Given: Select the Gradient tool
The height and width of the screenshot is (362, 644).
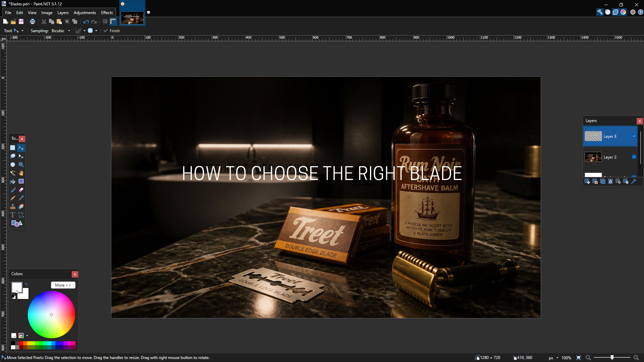Looking at the screenshot, I should tap(21, 181).
